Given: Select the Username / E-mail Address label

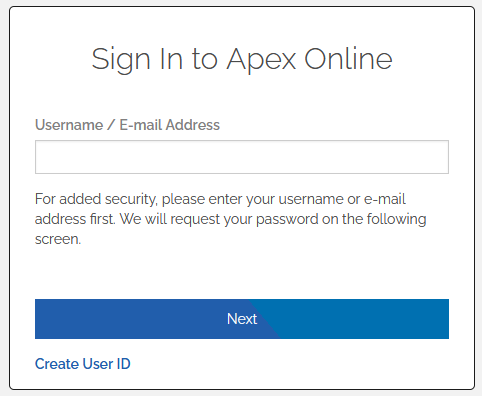Looking at the screenshot, I should [127, 125].
